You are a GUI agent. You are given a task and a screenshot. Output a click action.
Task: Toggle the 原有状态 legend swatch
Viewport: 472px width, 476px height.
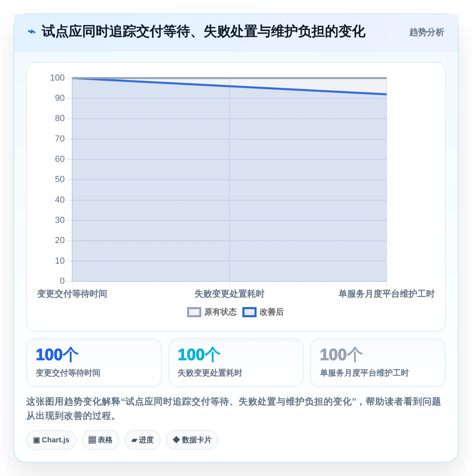194,312
